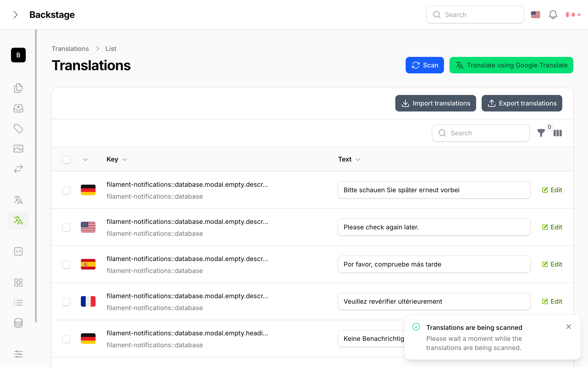588x367 pixels.
Task: Sort by Text column chevron
Action: [x=358, y=159]
